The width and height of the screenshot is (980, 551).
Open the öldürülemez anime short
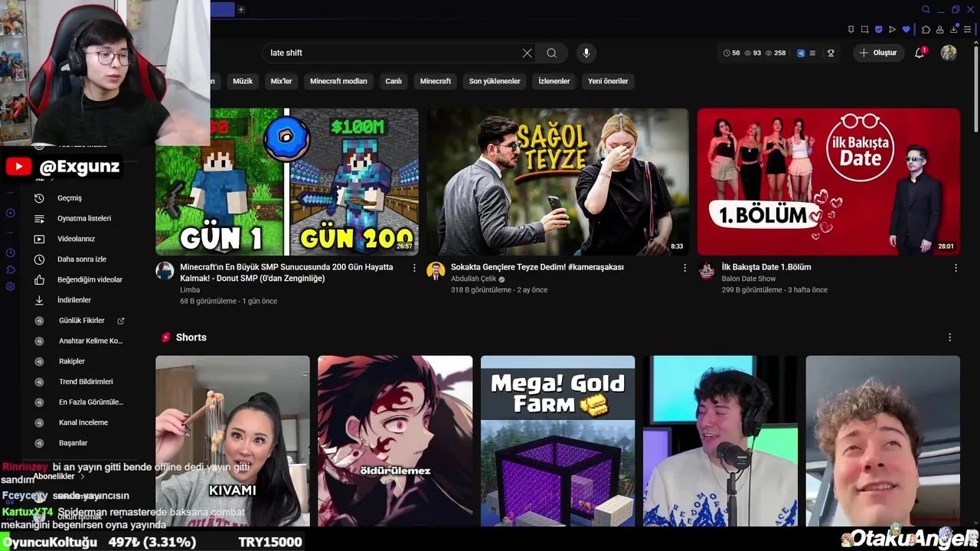point(395,441)
